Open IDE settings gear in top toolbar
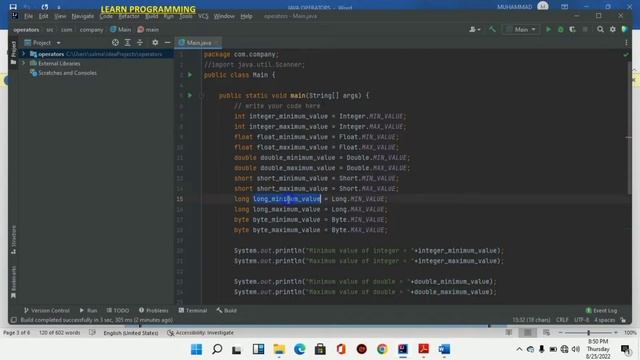 pos(612,29)
